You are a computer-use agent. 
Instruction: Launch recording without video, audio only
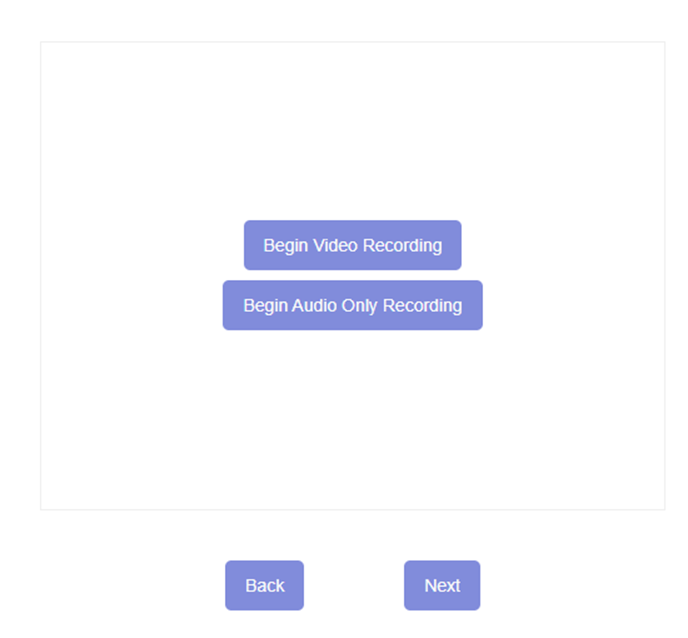(x=352, y=305)
